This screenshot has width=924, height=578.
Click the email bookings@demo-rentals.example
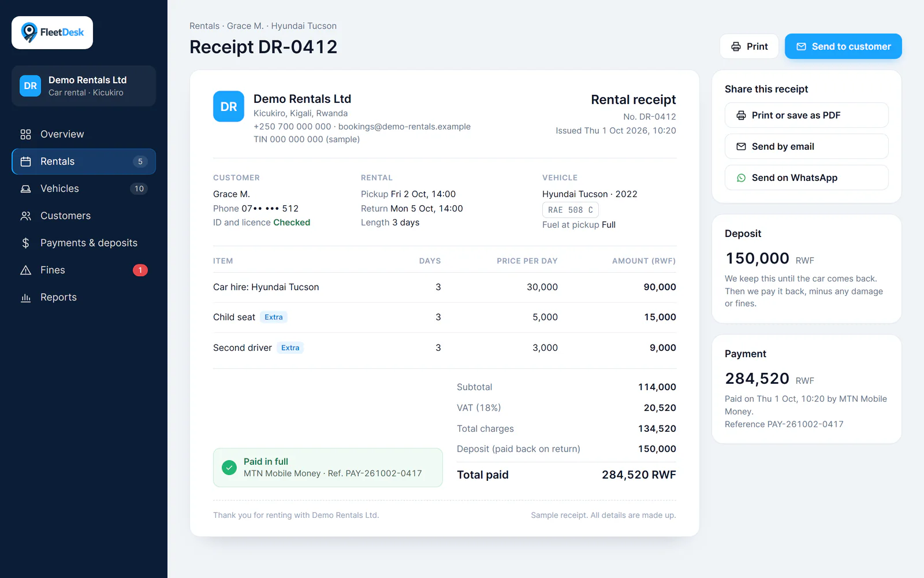(x=404, y=127)
